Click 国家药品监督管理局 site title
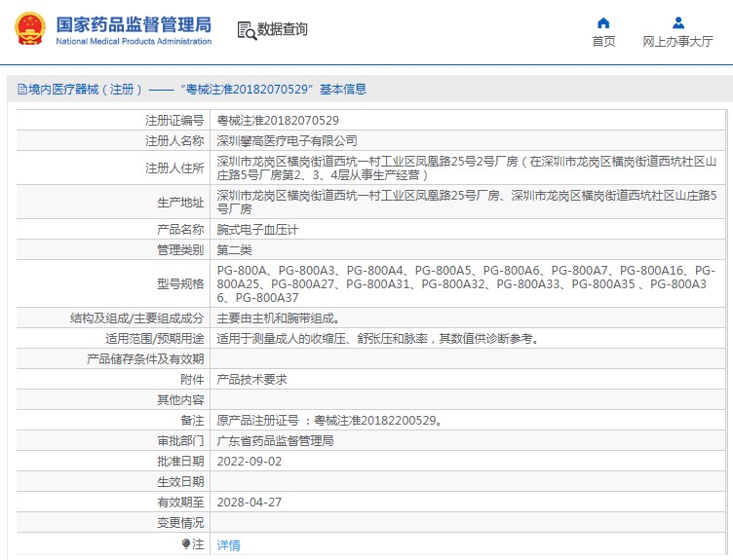 [134, 24]
